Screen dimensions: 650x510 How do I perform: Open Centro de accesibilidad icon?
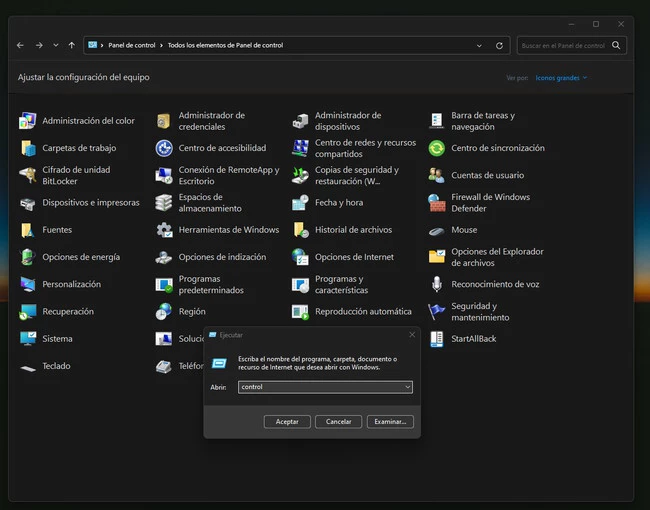[164, 148]
